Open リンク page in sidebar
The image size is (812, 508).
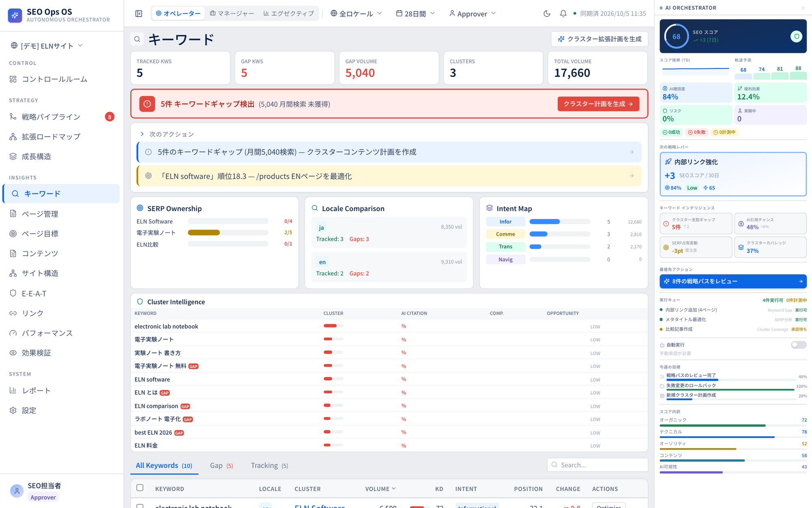[x=61, y=313]
